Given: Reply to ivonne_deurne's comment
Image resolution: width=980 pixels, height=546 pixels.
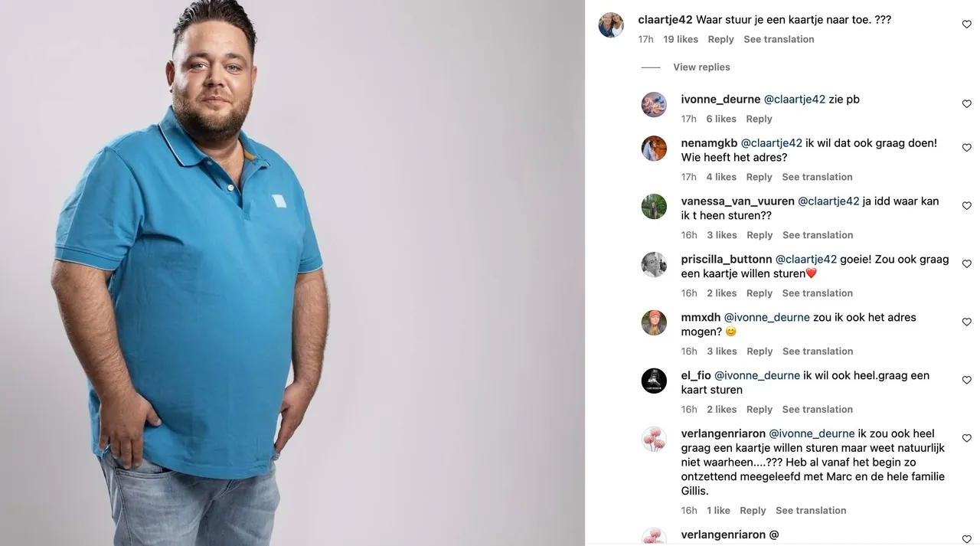Looking at the screenshot, I should 759,119.
